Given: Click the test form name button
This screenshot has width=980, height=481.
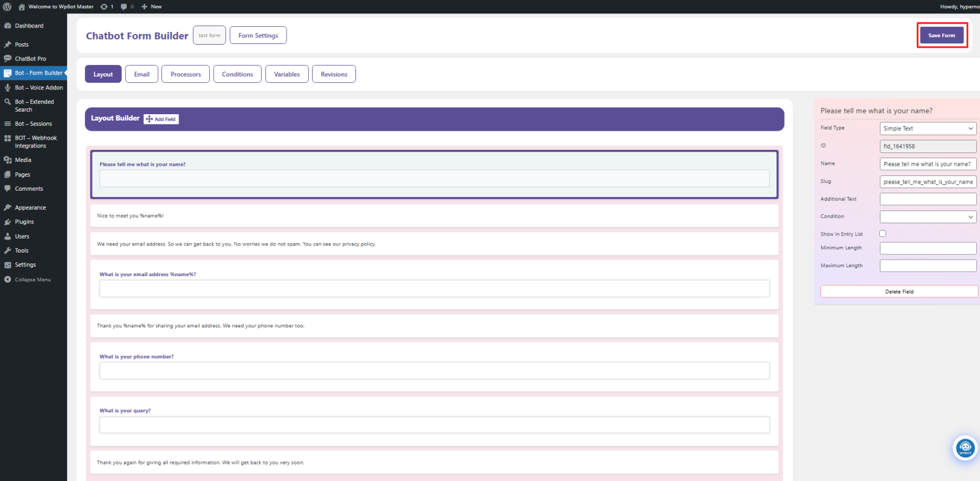Looking at the screenshot, I should pyautogui.click(x=209, y=35).
